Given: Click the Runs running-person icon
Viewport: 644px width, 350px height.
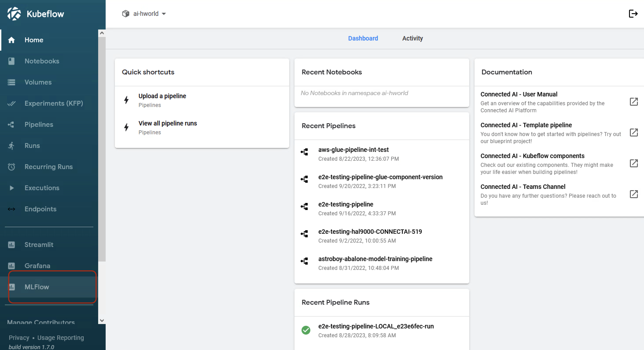Looking at the screenshot, I should 11,146.
